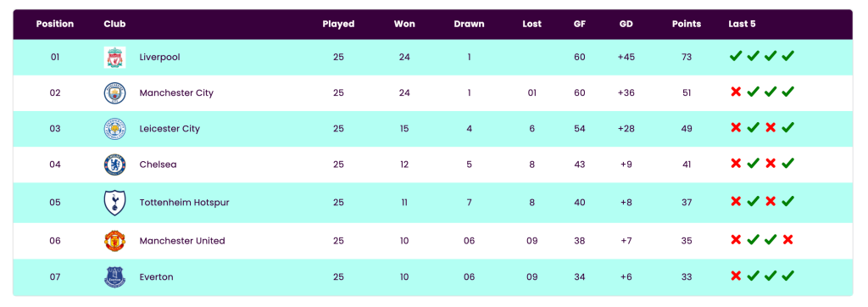The image size is (868, 307).
Task: Click Liverpool's first green check icon
Action: (x=736, y=55)
